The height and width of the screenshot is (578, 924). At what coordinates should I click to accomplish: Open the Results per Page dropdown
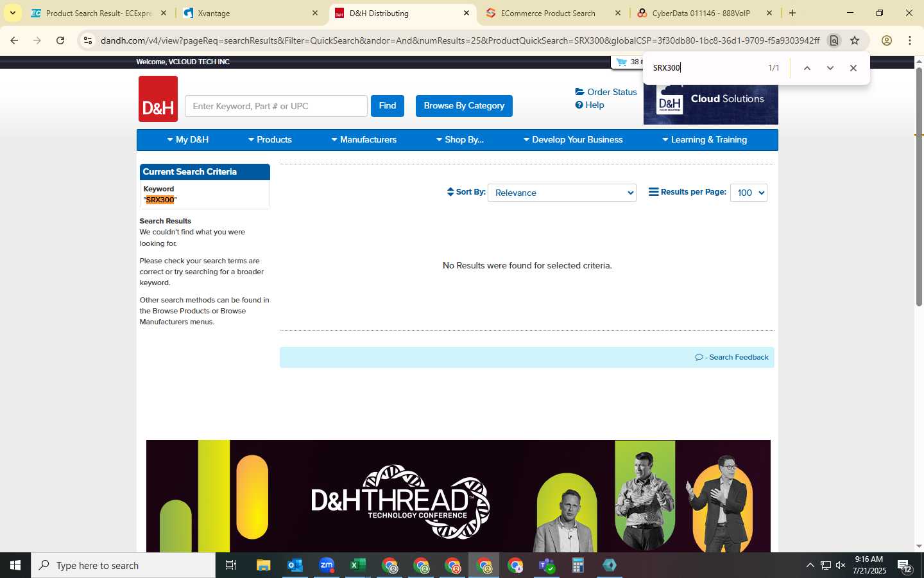(x=749, y=193)
